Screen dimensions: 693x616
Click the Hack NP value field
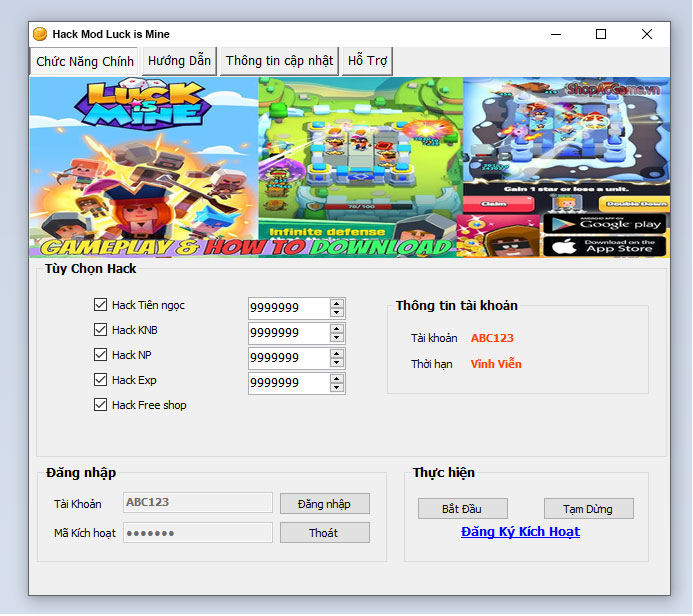click(x=289, y=358)
